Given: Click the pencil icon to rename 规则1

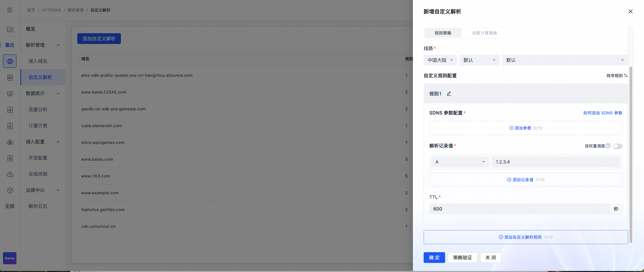Looking at the screenshot, I should [x=449, y=94].
